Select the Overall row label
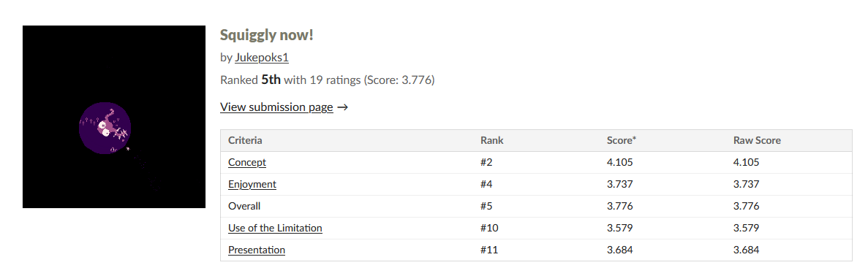Viewport: 868px width, 276px height. [x=244, y=207]
